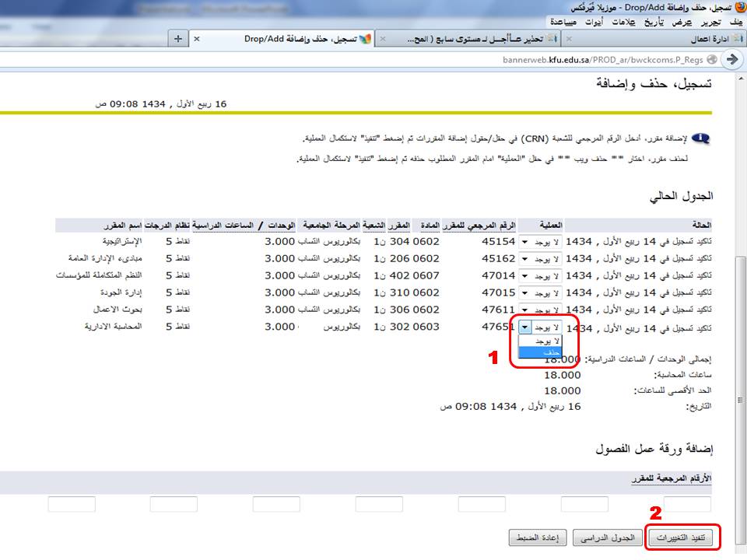Click تنفيذ التغييرات submit button
Image resolution: width=747 pixels, height=560 pixels.
(x=682, y=537)
